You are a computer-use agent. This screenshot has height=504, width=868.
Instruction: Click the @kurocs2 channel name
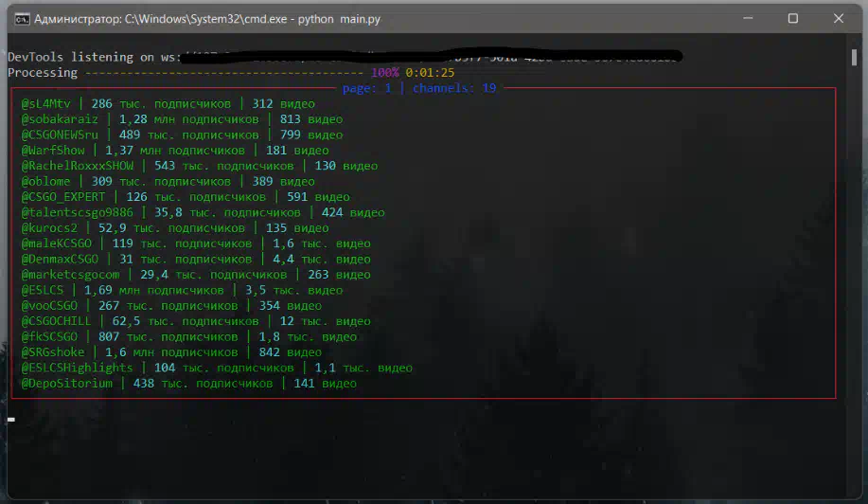pyautogui.click(x=49, y=227)
